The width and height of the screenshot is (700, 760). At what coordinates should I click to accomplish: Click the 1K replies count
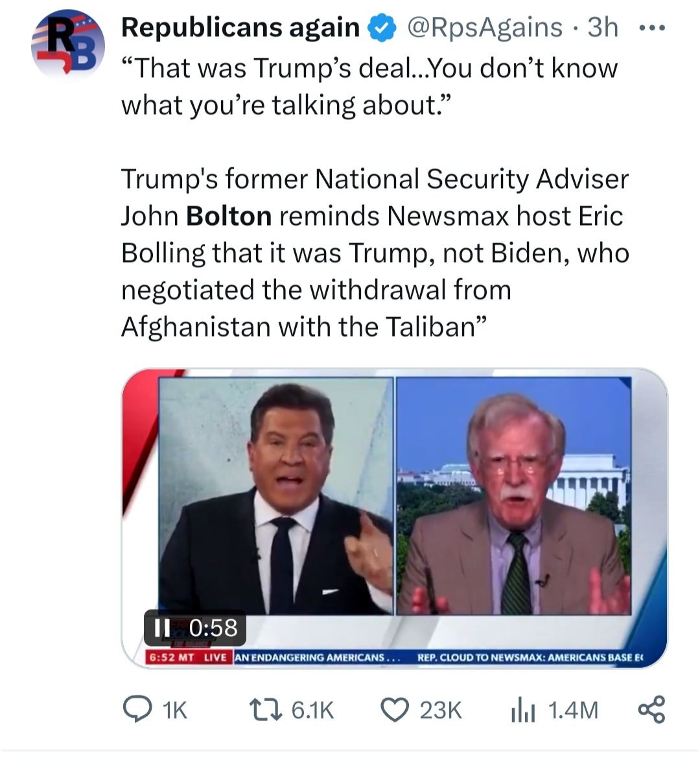175,711
